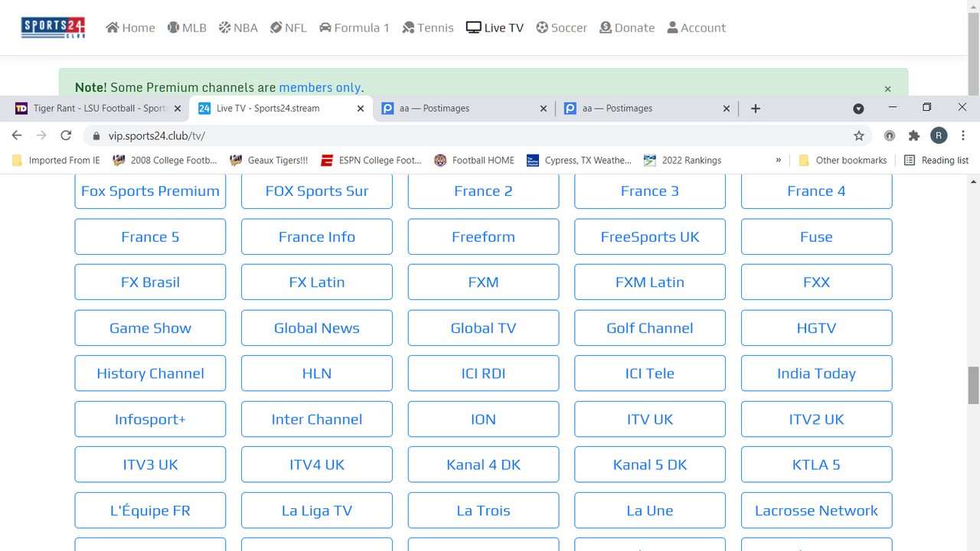980x551 pixels.
Task: Open La Liga TV channel
Action: (x=317, y=510)
